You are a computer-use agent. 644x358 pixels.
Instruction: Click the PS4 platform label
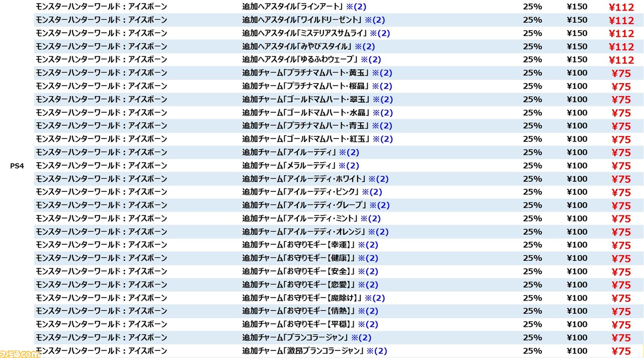[17, 166]
